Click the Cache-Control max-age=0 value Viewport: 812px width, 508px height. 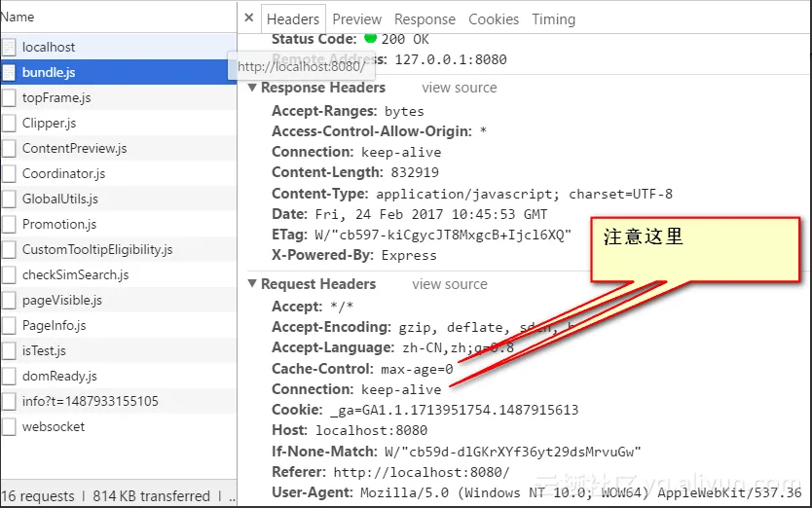click(x=417, y=369)
